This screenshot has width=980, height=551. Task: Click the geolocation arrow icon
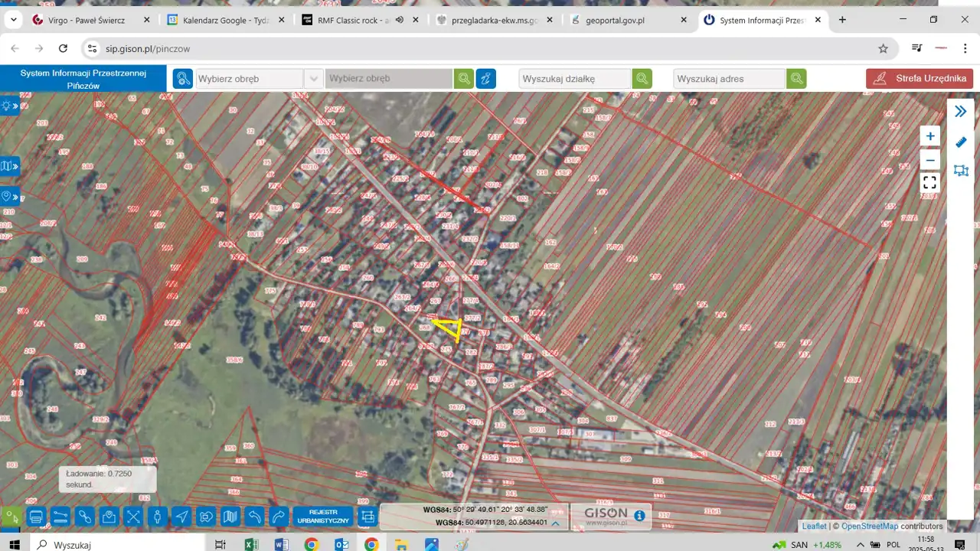tap(181, 517)
